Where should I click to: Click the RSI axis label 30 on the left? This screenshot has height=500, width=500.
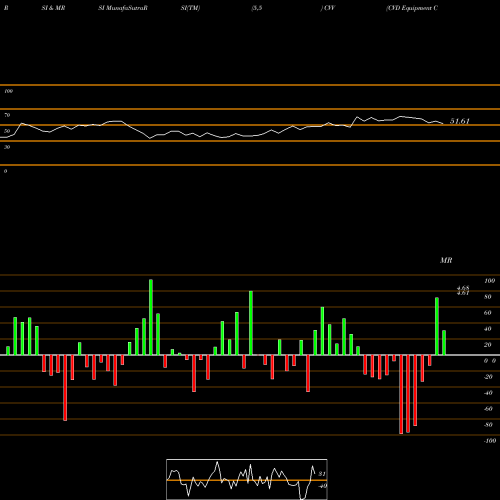pyautogui.click(x=7, y=147)
